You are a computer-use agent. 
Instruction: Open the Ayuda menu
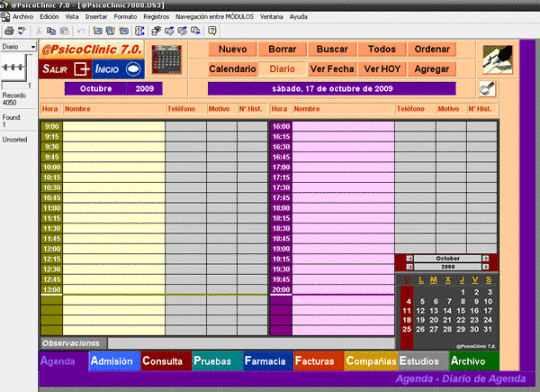pyautogui.click(x=299, y=17)
